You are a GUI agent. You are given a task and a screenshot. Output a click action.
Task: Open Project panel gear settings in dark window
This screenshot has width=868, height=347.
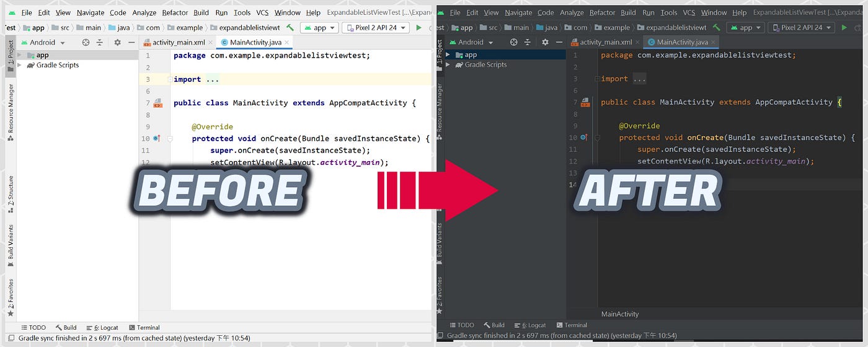tap(545, 42)
